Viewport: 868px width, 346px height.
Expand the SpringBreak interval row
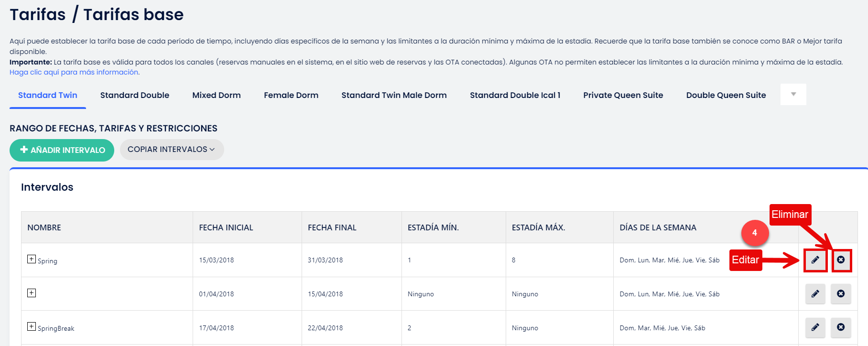click(32, 327)
